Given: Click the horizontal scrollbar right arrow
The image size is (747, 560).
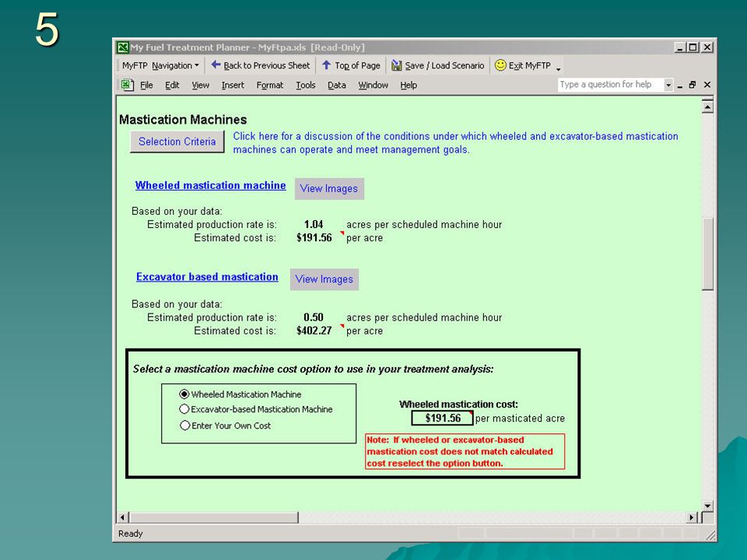Looking at the screenshot, I should click(691, 517).
